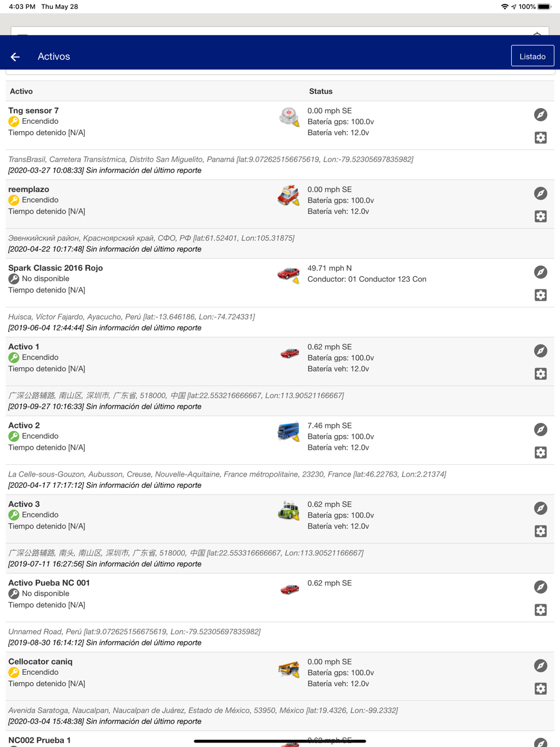Select the ambulance thumbnail of reemplazo
Viewport: 560px width, 747px height.
[x=288, y=196]
